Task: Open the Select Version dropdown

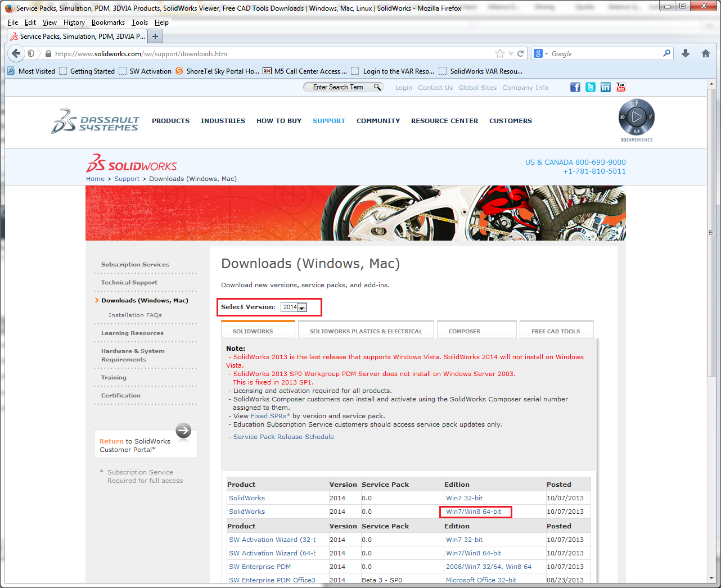Action: pos(294,307)
